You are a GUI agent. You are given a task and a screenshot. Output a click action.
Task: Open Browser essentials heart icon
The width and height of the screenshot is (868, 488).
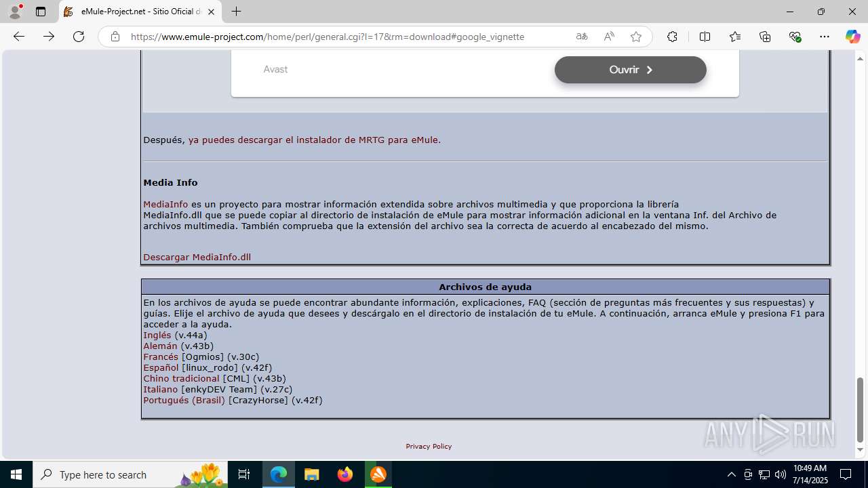point(795,37)
